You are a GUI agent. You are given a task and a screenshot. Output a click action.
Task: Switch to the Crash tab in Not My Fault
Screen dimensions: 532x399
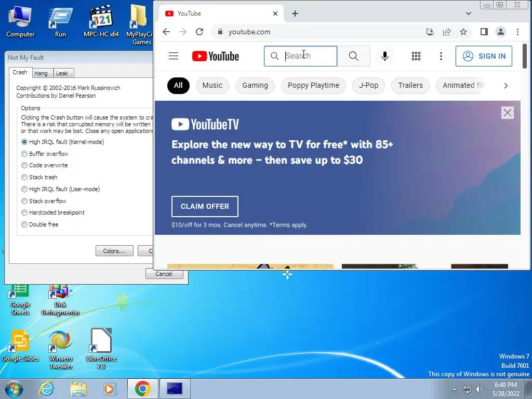[20, 73]
